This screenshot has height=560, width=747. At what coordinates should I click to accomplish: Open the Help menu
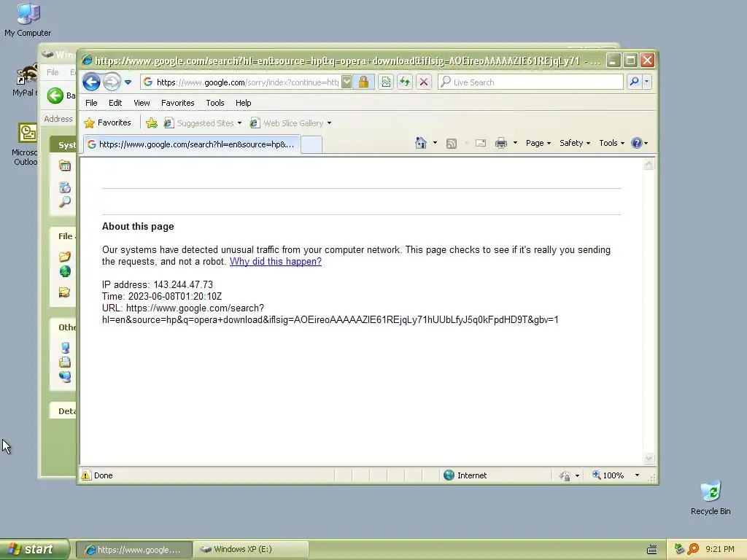click(243, 103)
